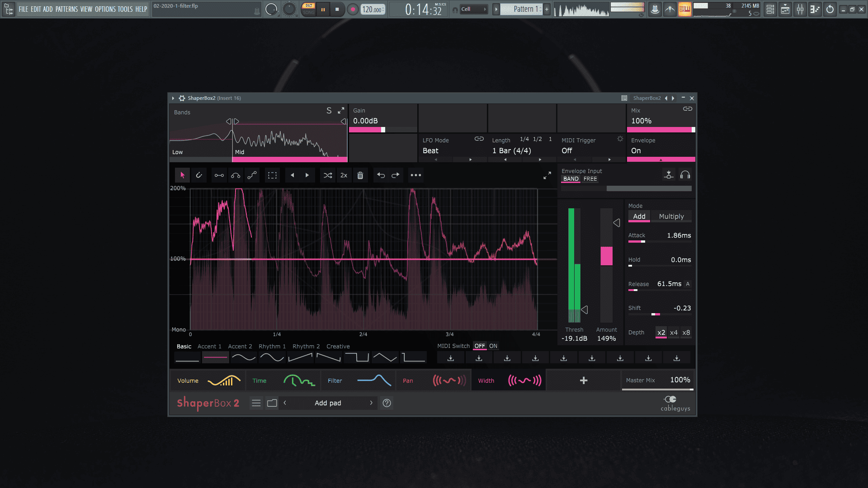The image size is (868, 488).
Task: Toggle Release auto mode A
Action: tap(688, 284)
